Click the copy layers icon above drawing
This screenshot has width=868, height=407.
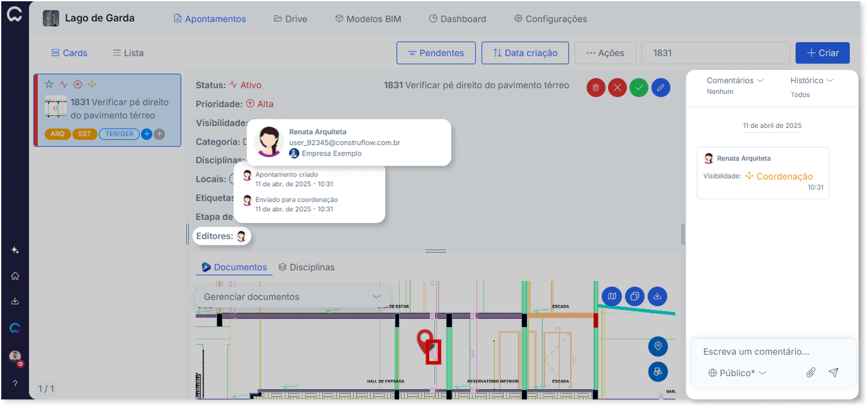click(x=634, y=296)
